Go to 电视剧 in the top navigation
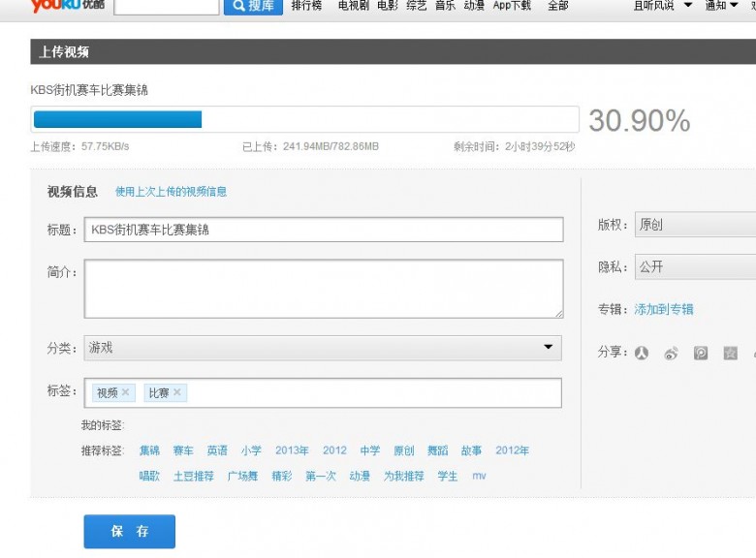Viewport: 756px width, 558px height. 353,6
